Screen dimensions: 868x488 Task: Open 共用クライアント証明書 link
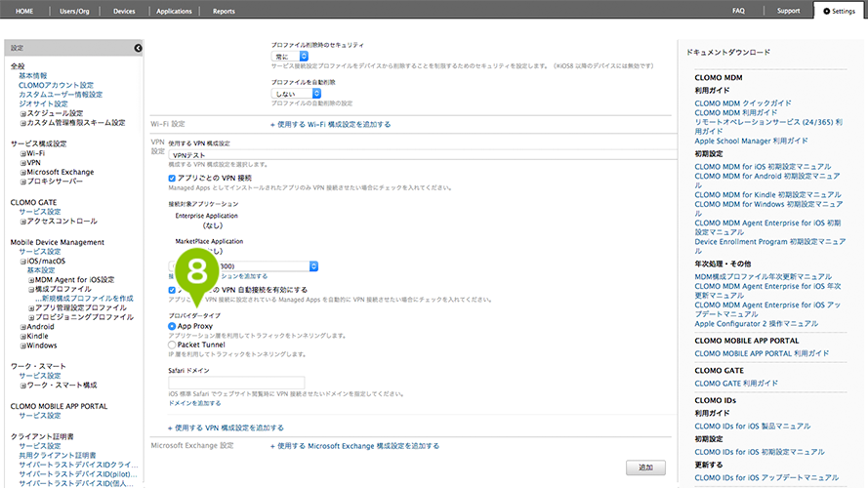(57, 456)
